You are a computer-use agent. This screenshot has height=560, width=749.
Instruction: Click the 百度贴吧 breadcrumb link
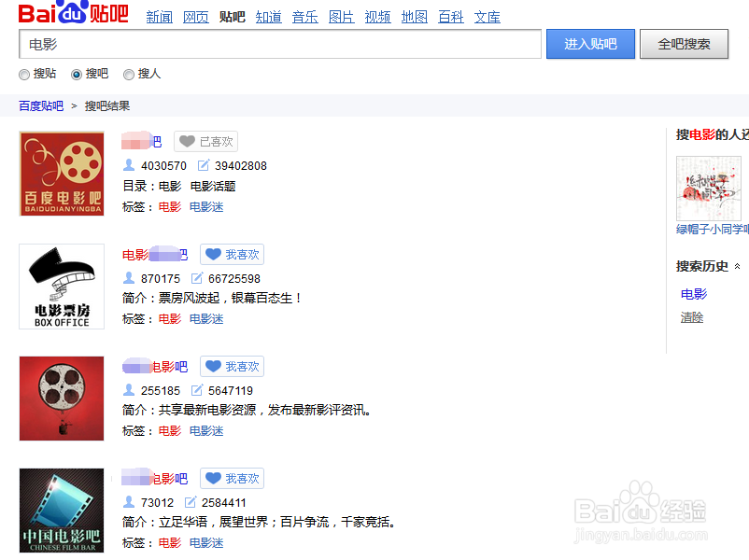[41, 106]
